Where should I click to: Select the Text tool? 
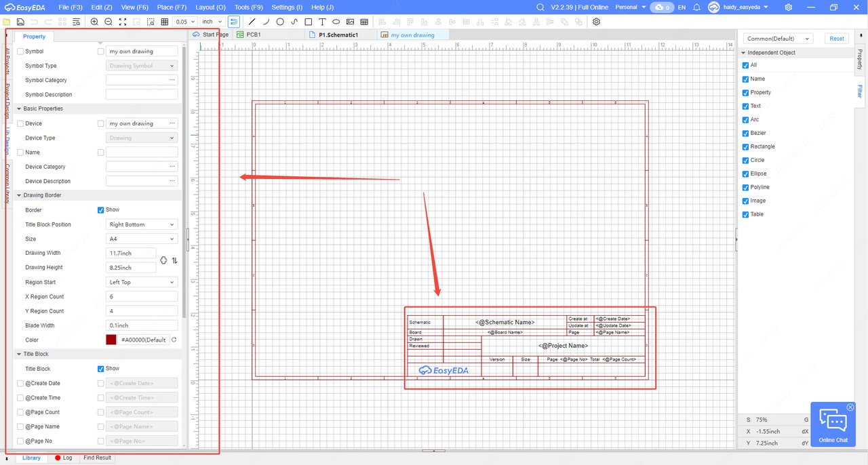(x=322, y=22)
